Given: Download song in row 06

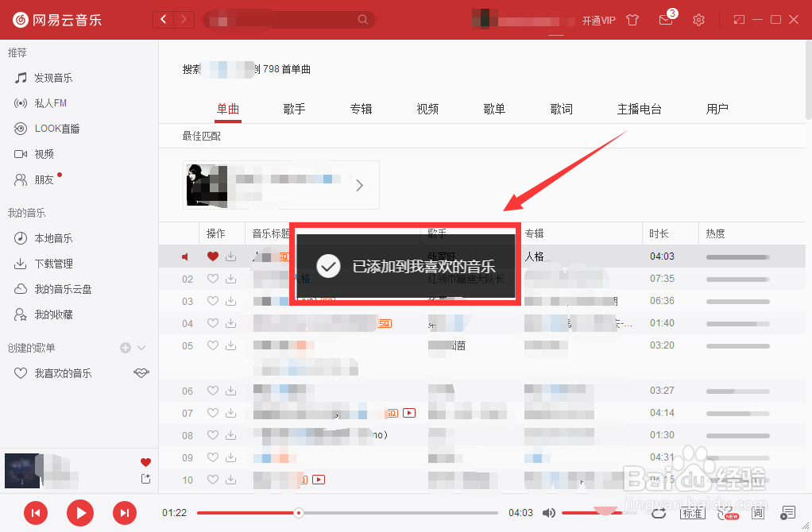Looking at the screenshot, I should pos(231,391).
